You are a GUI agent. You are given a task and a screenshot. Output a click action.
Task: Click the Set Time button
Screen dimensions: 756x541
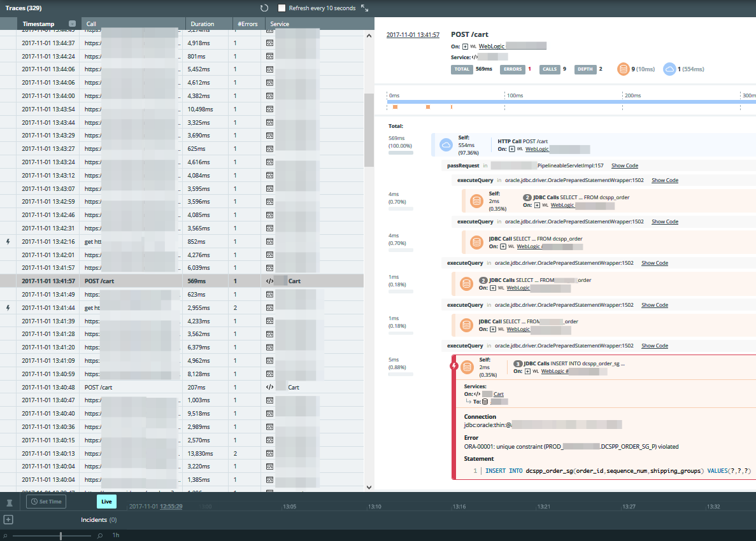point(46,502)
